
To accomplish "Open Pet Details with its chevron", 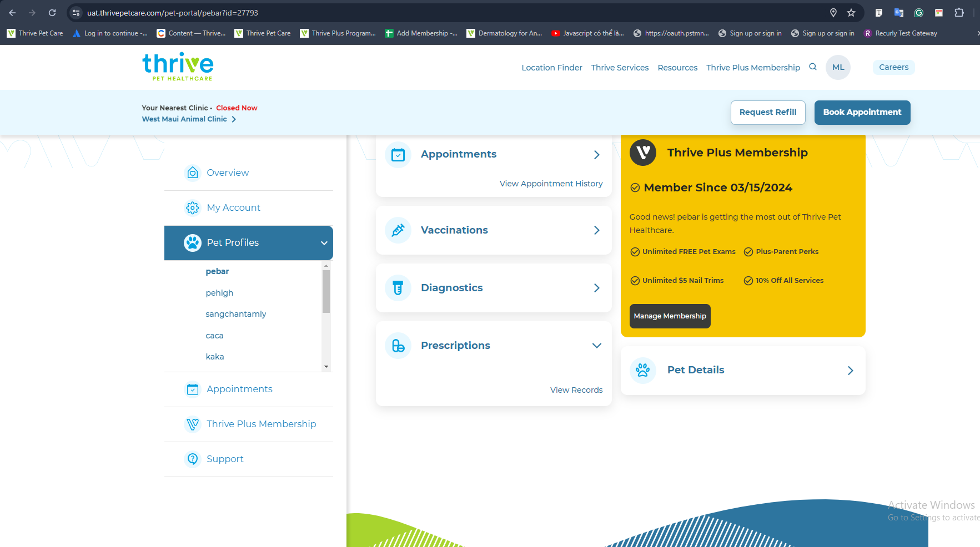I will [850, 371].
